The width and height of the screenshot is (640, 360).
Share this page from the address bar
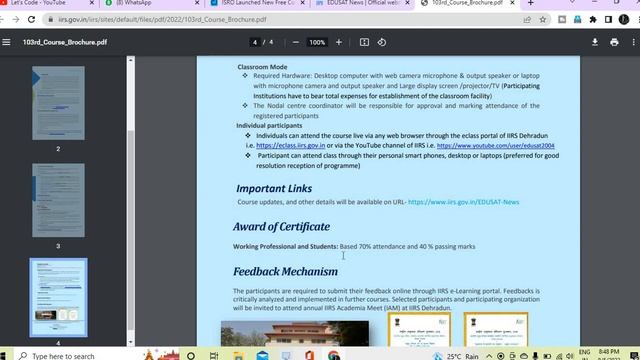click(527, 19)
